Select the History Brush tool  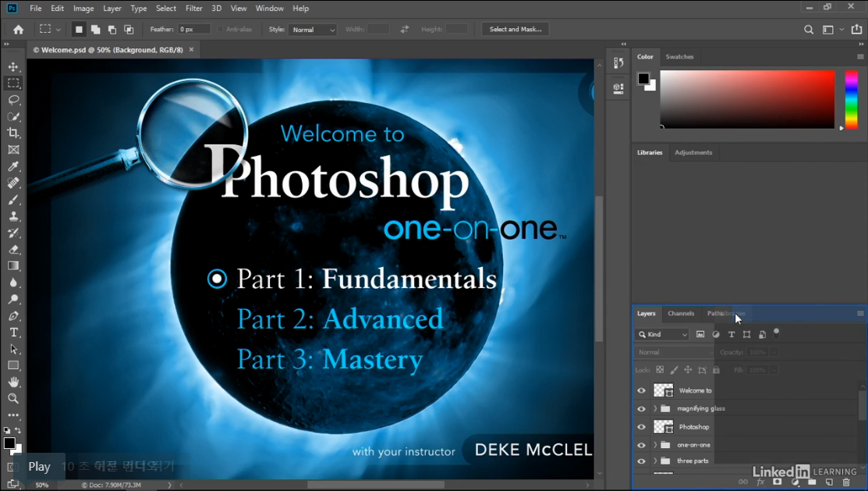click(13, 233)
